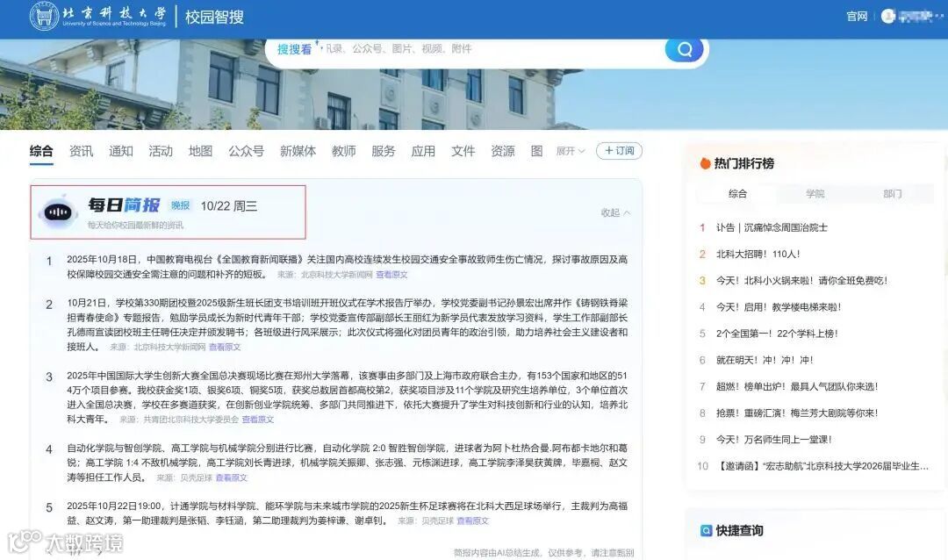948x560 pixels.
Task: Click the 热门排行榜 flame icon
Action: click(704, 163)
